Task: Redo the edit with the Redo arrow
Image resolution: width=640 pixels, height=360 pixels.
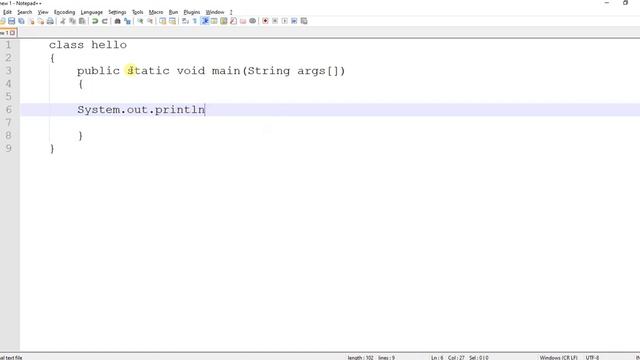Action: click(x=104, y=21)
